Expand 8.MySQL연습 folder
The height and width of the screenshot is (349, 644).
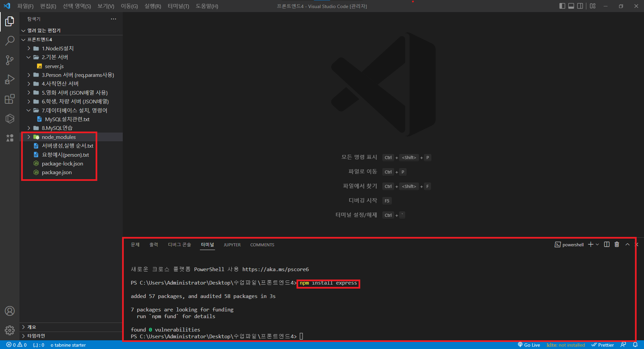point(71,128)
